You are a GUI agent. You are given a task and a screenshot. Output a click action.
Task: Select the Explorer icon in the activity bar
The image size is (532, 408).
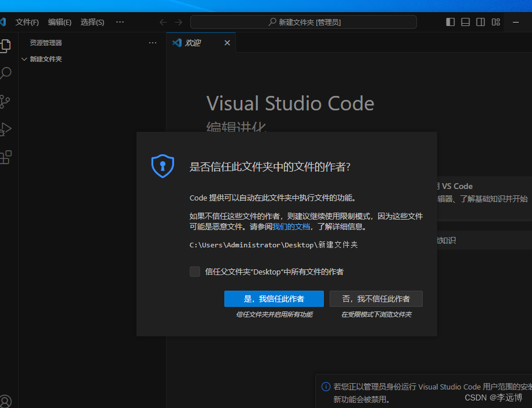7,45
